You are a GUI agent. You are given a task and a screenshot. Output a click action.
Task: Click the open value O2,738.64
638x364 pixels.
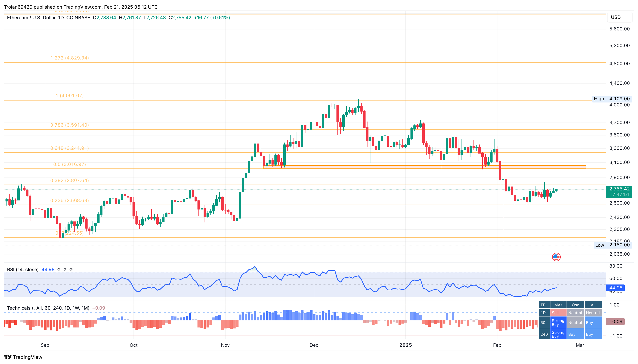104,17
